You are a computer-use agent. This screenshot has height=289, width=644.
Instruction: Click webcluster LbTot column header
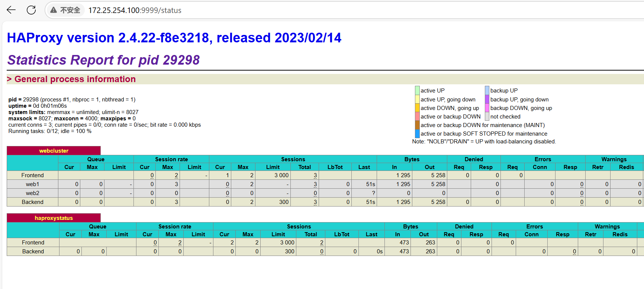click(335, 167)
